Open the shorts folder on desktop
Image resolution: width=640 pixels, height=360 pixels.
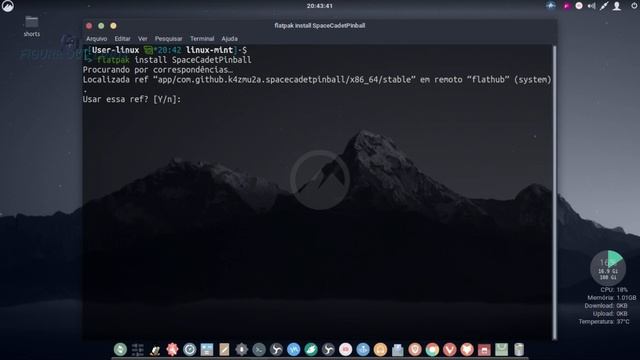pyautogui.click(x=31, y=26)
